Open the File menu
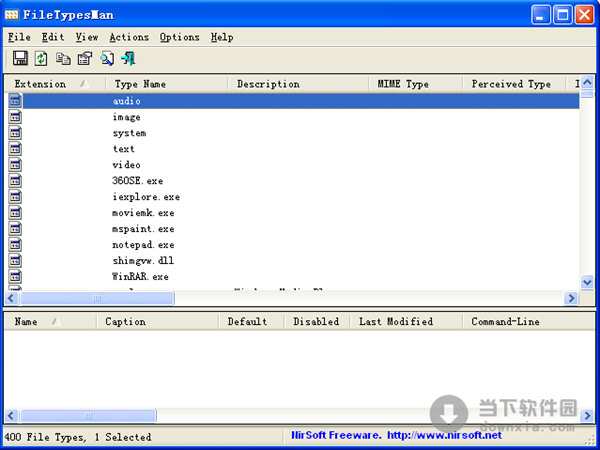The width and height of the screenshot is (600, 450). (19, 37)
